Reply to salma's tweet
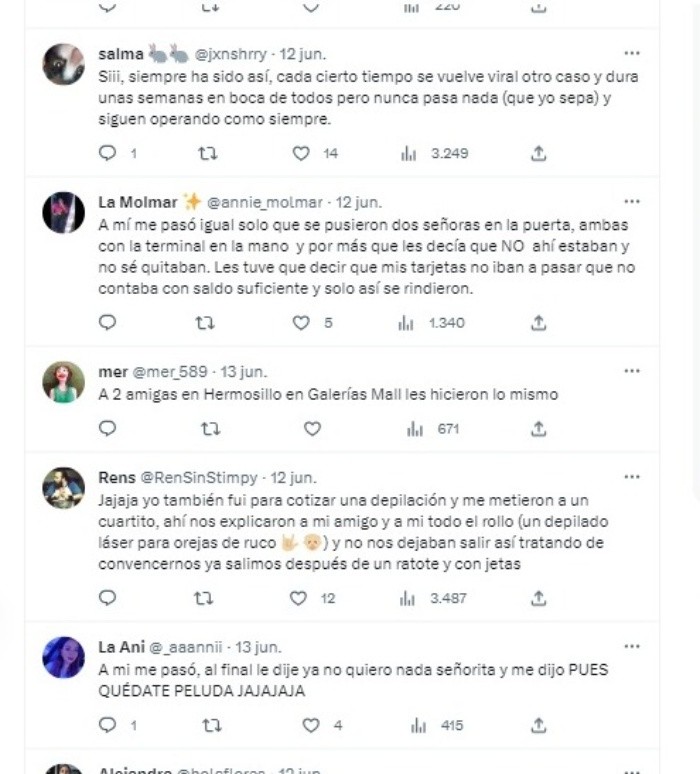700x774 pixels. (108, 153)
